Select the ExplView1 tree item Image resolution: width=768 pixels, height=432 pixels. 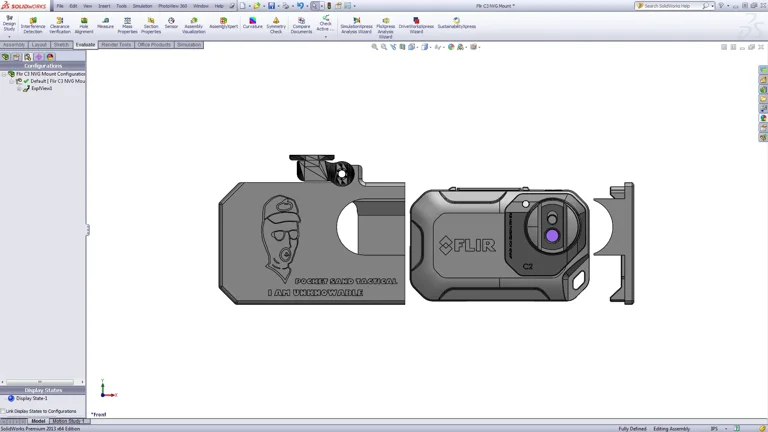coord(41,88)
